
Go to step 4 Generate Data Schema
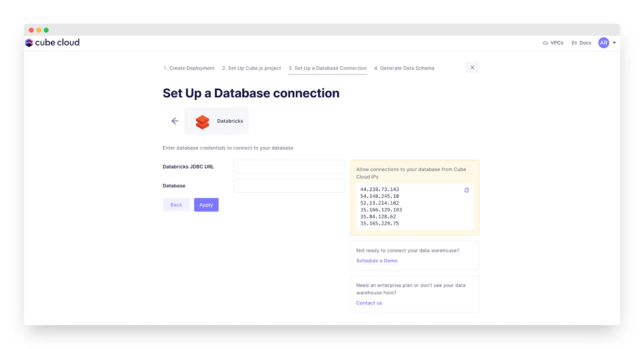pos(404,68)
